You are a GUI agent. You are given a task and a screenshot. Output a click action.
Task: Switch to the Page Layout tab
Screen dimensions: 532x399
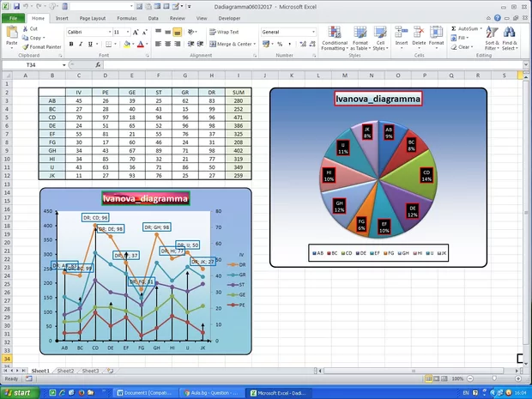[x=93, y=18]
